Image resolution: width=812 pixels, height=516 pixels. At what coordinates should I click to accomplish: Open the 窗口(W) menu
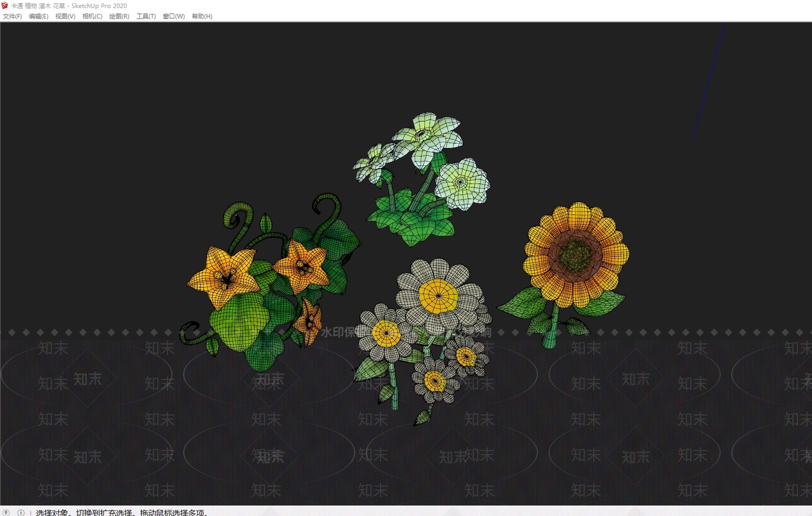pos(174,16)
